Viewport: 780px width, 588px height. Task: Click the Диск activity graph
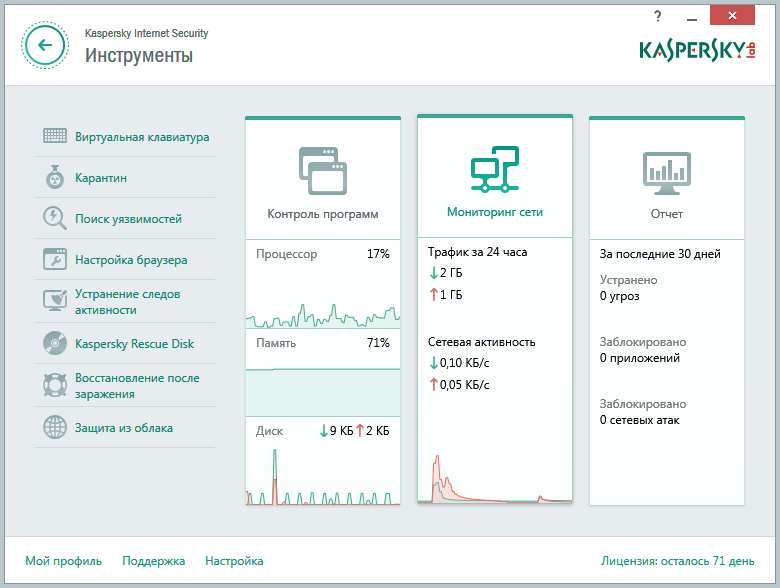click(x=323, y=477)
